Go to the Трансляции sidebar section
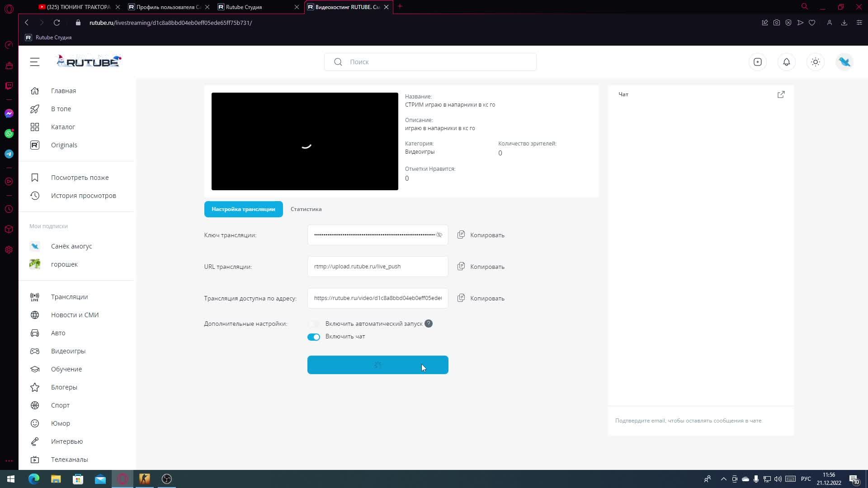868x488 pixels. pyautogui.click(x=69, y=297)
